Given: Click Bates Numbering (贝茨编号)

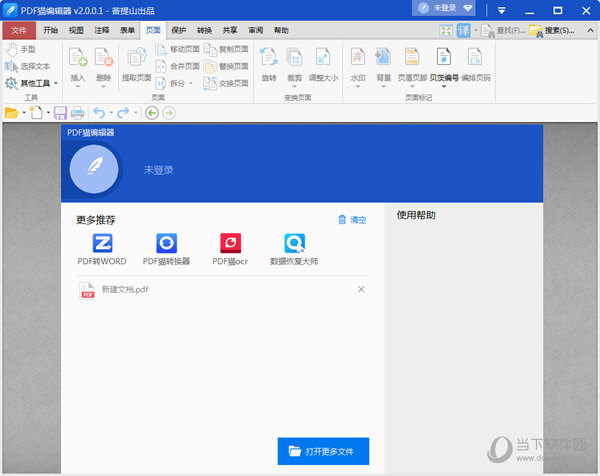Looking at the screenshot, I should click(x=444, y=65).
